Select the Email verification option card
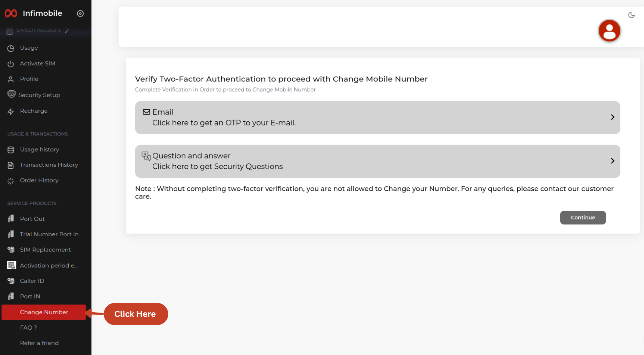Image resolution: width=644 pixels, height=355 pixels. point(377,117)
